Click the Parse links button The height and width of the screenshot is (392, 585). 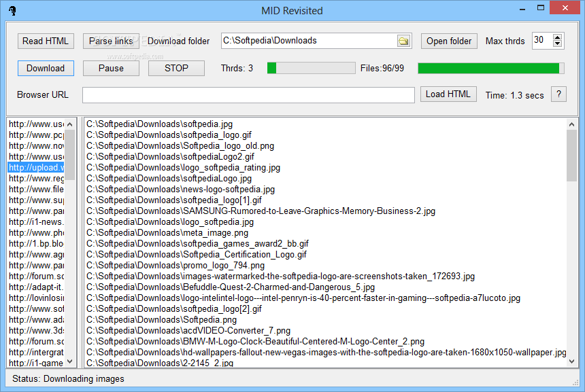pos(111,41)
